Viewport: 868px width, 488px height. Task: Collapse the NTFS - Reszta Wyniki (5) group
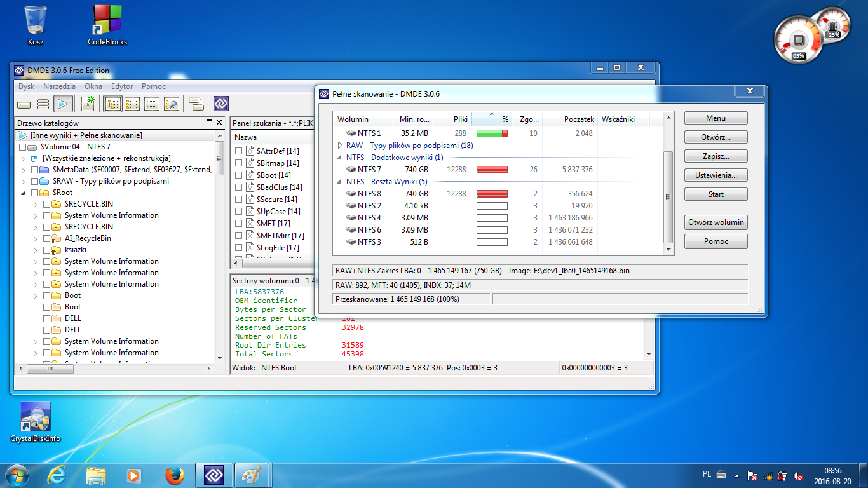tap(340, 182)
